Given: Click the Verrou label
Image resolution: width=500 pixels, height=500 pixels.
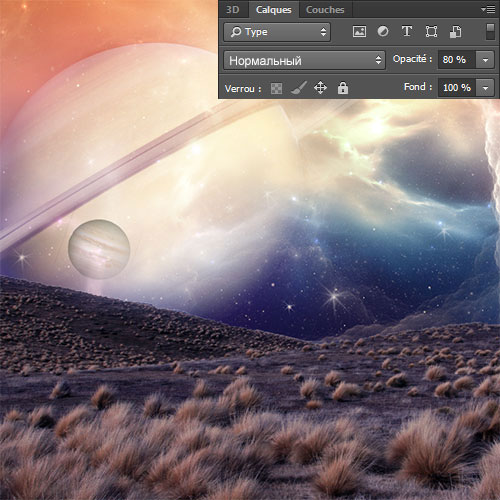Looking at the screenshot, I should [x=243, y=89].
